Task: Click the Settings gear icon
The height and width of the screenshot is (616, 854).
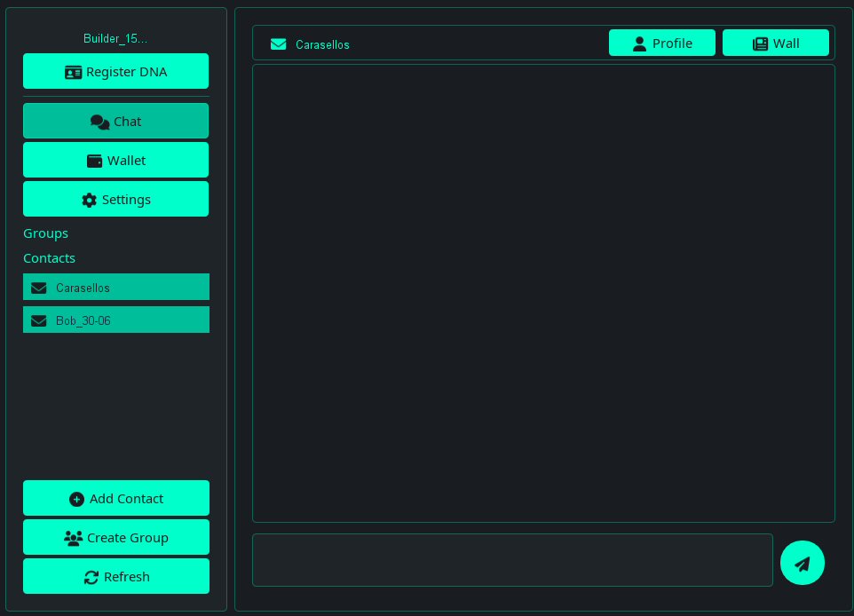Action: [90, 200]
